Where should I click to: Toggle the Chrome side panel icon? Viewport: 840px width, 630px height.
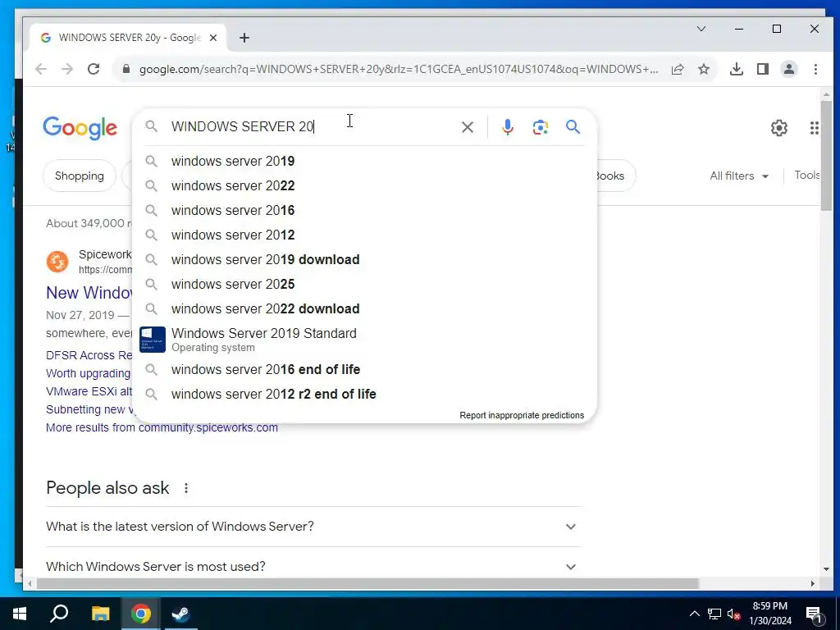[x=763, y=69]
